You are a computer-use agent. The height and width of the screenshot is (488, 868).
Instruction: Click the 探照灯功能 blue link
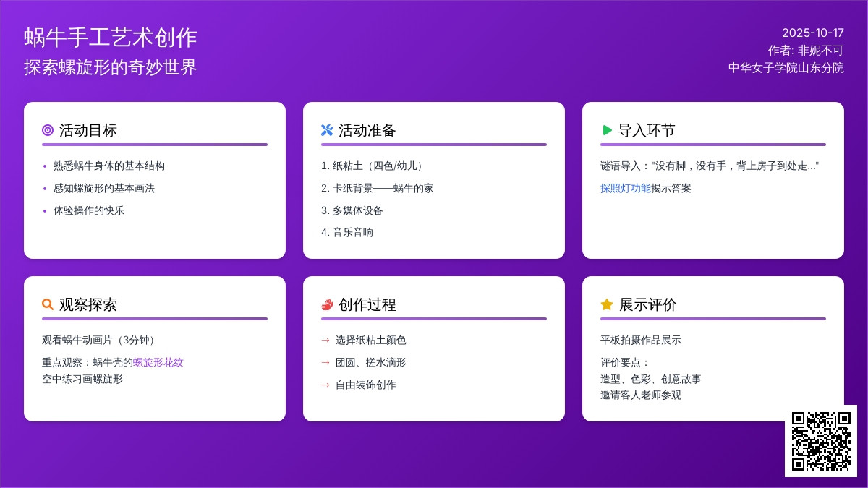pos(625,188)
